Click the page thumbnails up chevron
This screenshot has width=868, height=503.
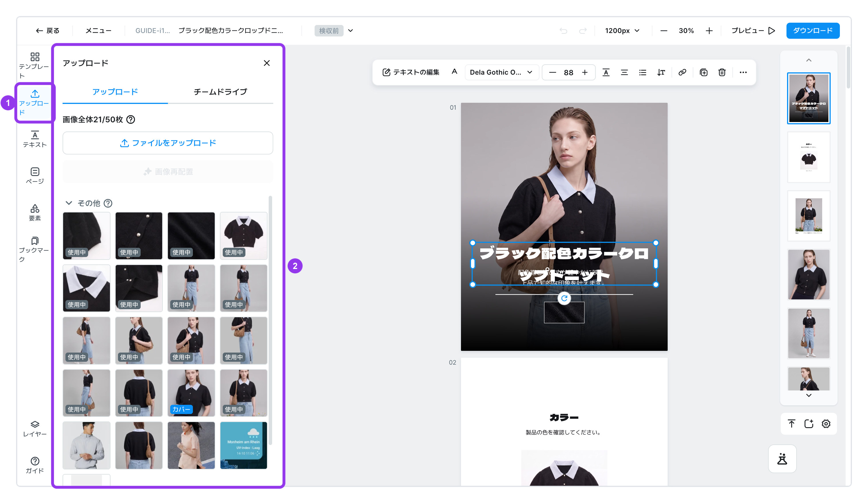(808, 60)
